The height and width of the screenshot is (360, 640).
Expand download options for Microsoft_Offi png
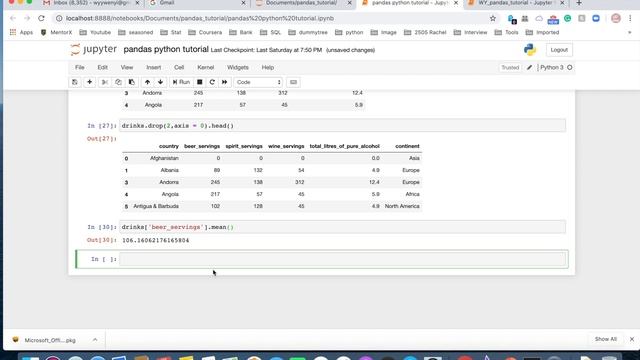click(x=95, y=340)
